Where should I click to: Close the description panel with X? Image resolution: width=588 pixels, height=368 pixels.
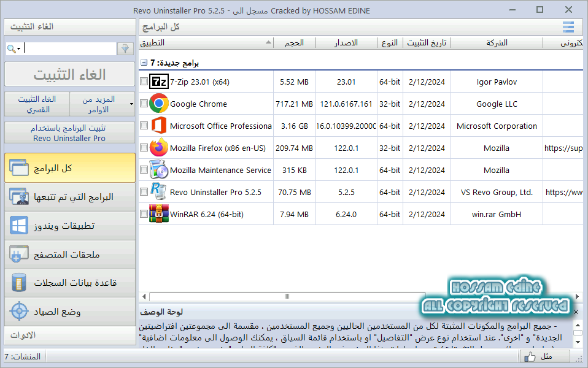(x=576, y=312)
